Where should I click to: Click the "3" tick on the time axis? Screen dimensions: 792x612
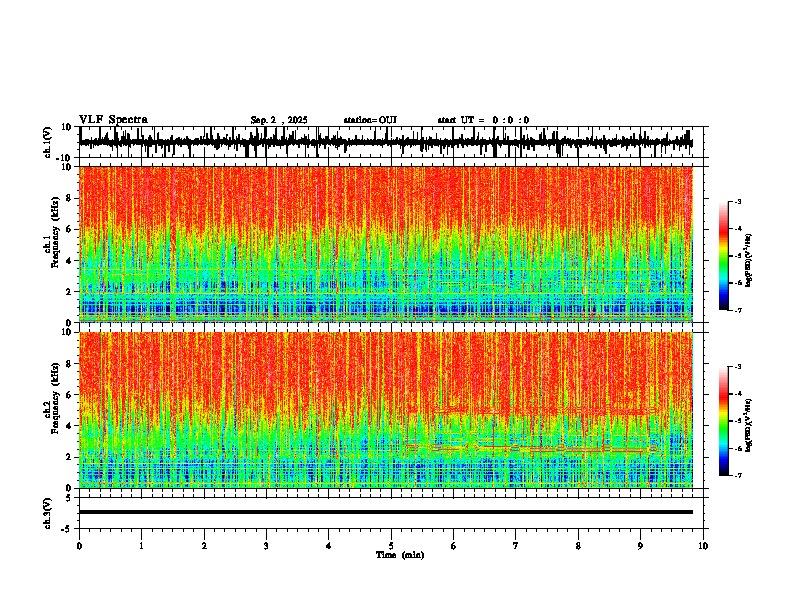tap(266, 546)
